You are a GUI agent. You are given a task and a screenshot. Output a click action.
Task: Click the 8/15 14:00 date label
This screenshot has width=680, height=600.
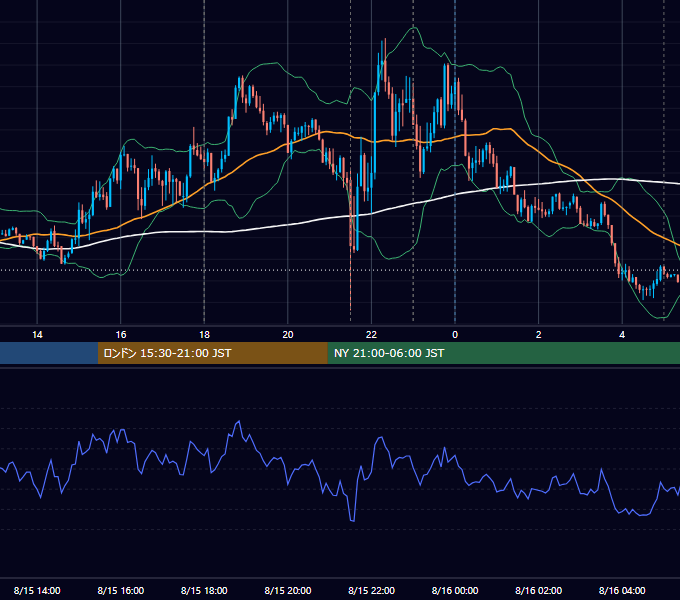(37, 590)
